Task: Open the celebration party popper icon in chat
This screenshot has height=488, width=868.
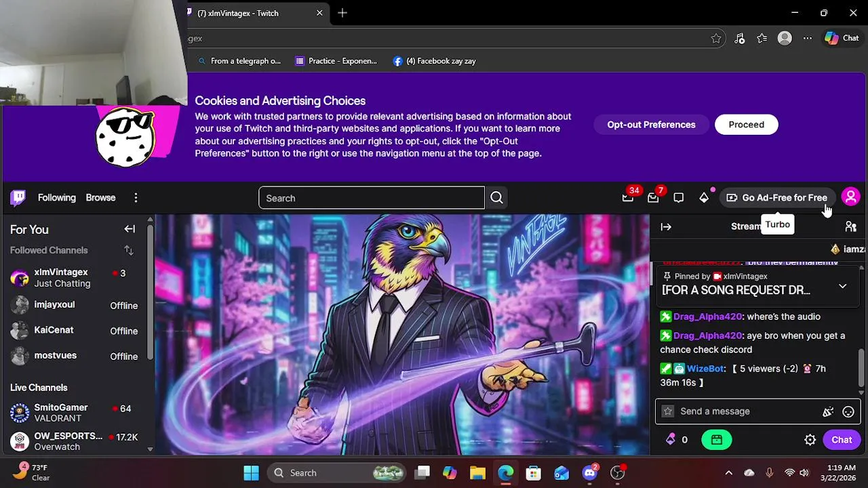Action: click(828, 411)
